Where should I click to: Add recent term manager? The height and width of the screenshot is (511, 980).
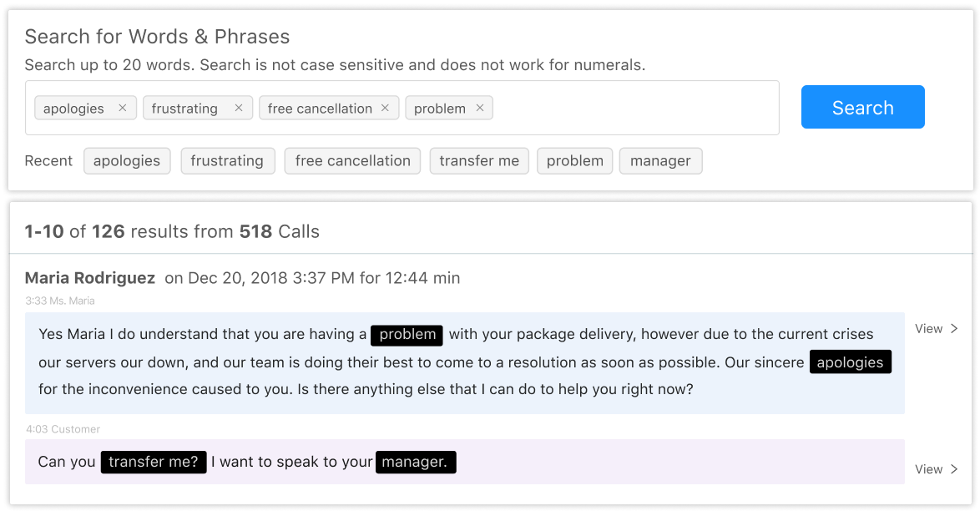(660, 161)
